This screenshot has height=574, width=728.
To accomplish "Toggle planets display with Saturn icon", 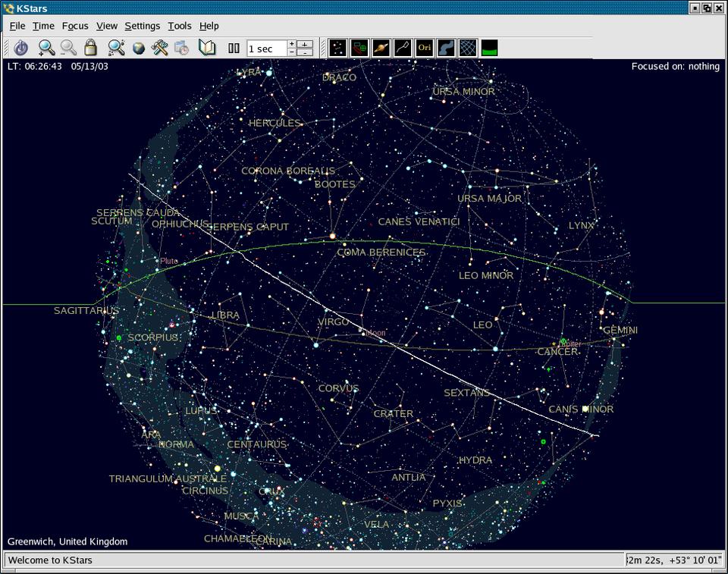I will point(381,48).
